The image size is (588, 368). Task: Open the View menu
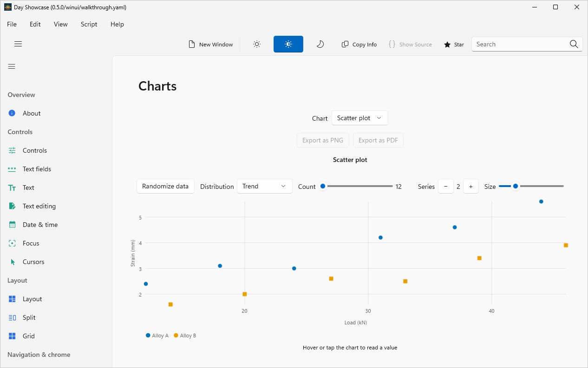(x=61, y=24)
